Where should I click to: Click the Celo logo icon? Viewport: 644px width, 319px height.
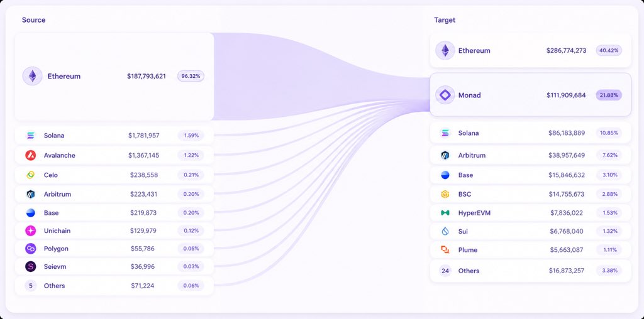pyautogui.click(x=30, y=175)
